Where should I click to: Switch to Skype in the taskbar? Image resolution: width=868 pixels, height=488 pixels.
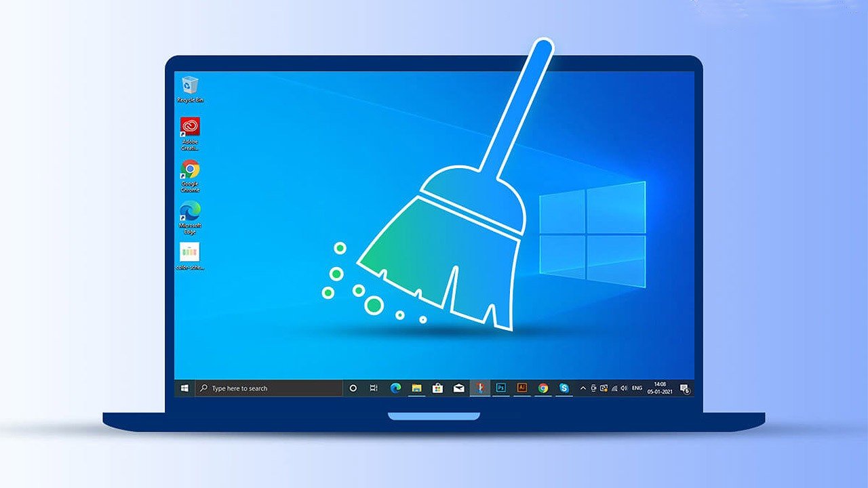564,388
